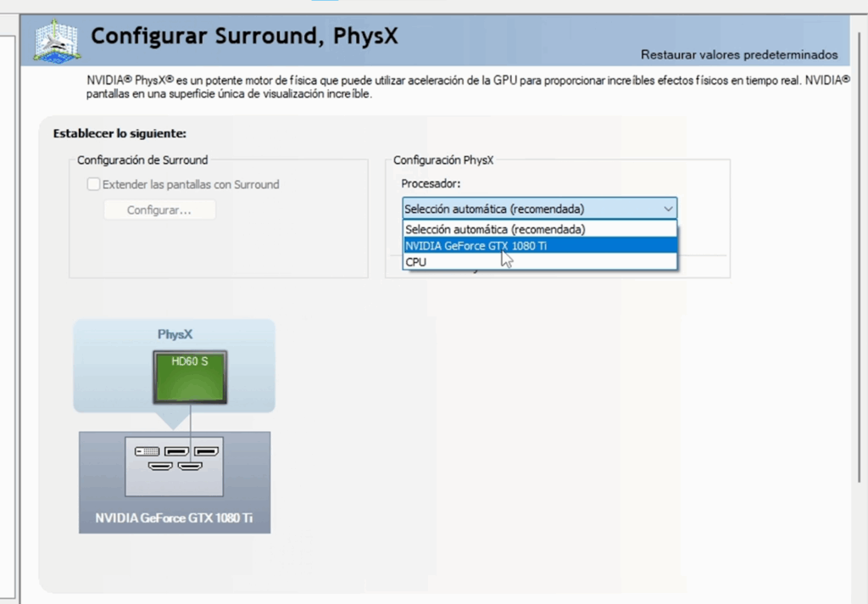Click the HD60 S green monitor thumbnail
This screenshot has width=868, height=604.
190,377
